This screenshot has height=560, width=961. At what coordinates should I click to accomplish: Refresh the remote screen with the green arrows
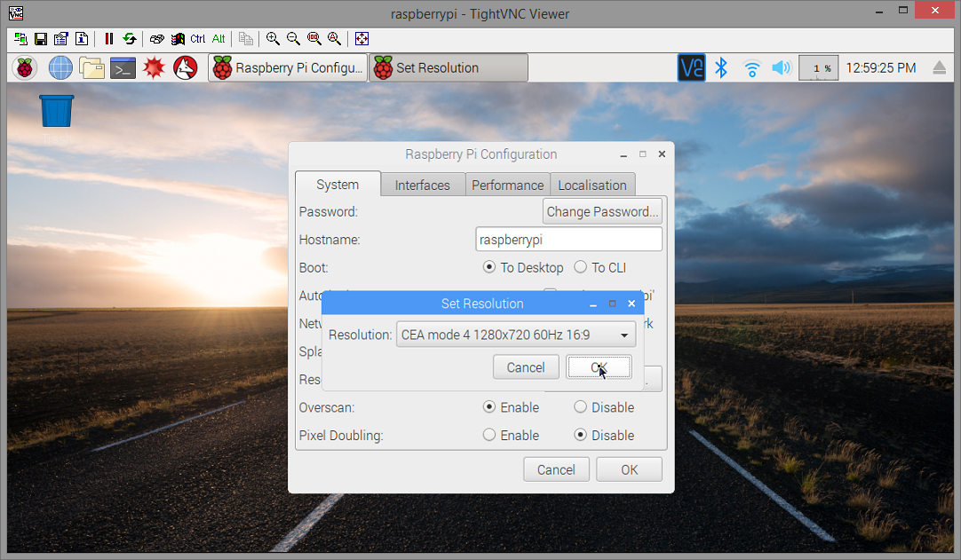point(130,38)
